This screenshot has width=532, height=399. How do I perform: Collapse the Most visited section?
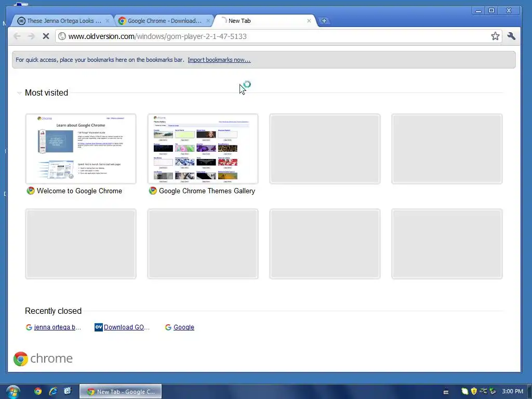pyautogui.click(x=19, y=92)
